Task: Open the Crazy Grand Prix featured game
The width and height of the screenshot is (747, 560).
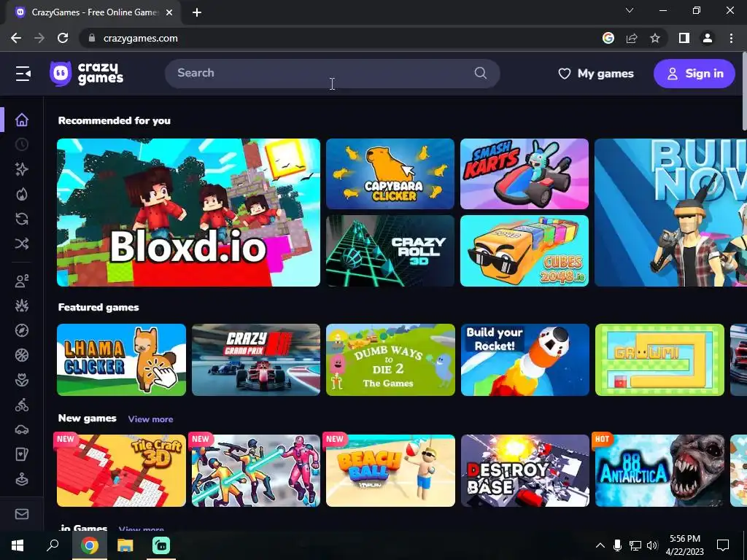Action: click(256, 359)
